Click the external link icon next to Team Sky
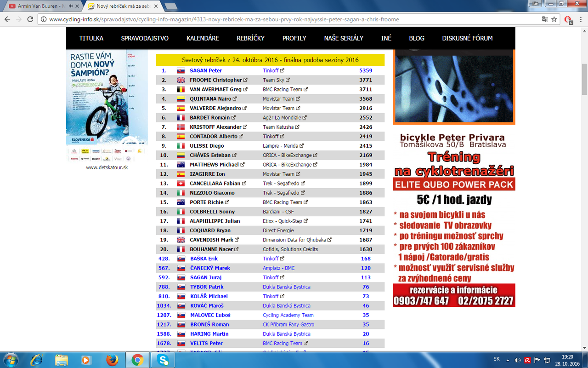 point(288,80)
